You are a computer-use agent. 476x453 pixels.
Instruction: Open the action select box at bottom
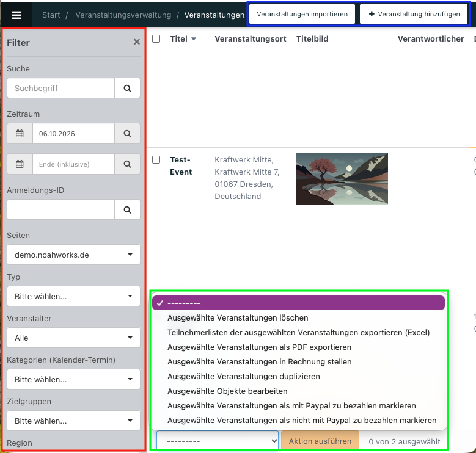click(x=218, y=441)
